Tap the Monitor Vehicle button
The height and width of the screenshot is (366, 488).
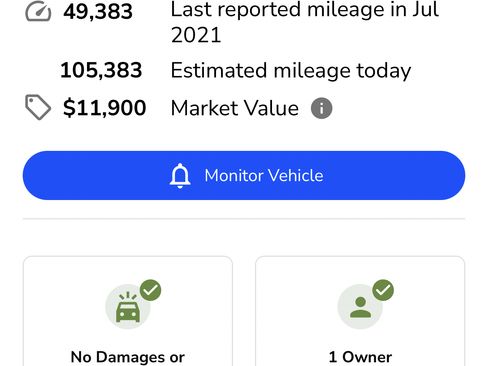pos(244,175)
